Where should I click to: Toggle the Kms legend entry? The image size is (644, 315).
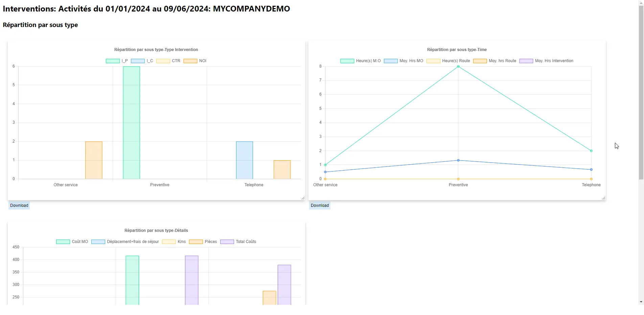pyautogui.click(x=174, y=242)
